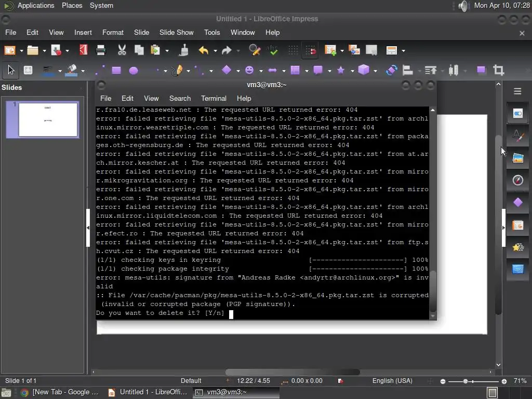Click the vm3@vm3 terminal taskbar button
The image size is (532, 399).
236,392
